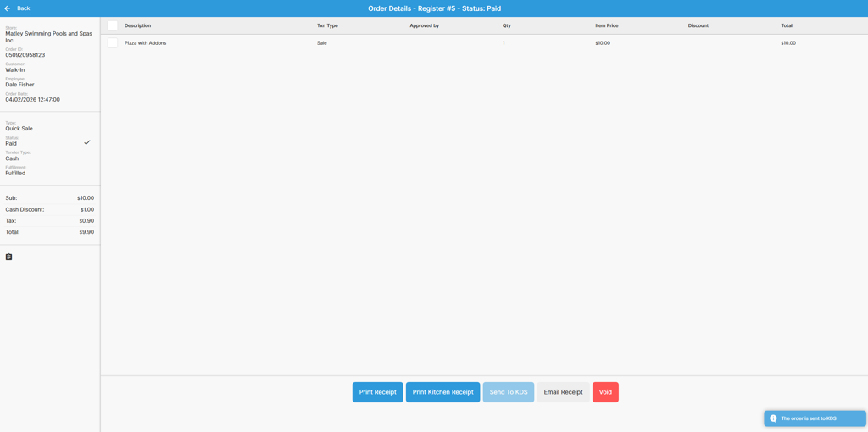Check the Pizza with Addons row checkbox

click(113, 43)
